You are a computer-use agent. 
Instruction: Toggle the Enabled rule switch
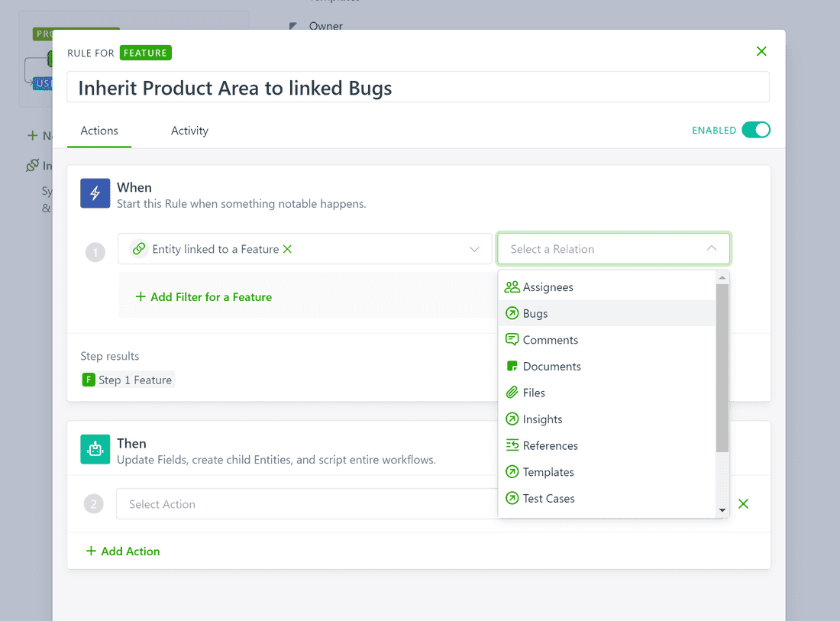tap(755, 130)
